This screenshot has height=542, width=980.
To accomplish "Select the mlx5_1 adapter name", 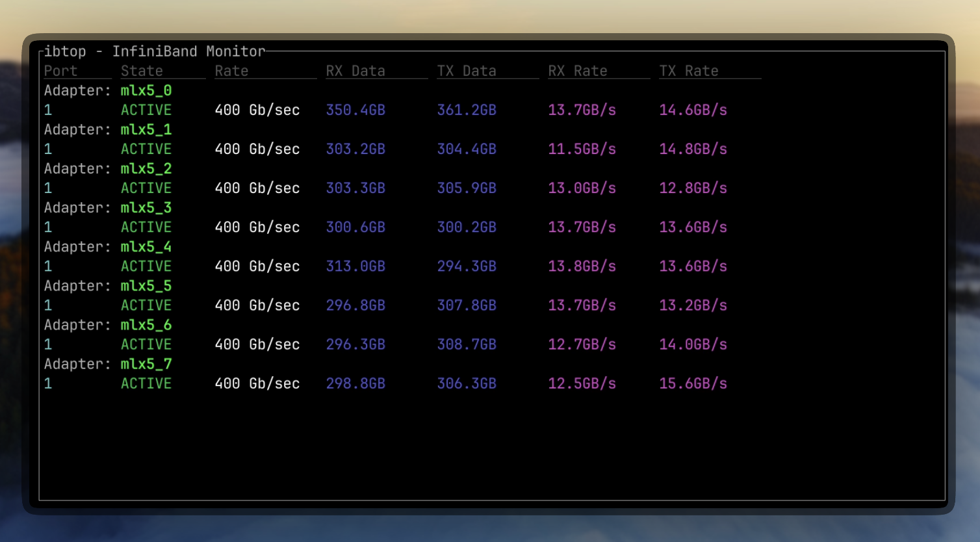I will [146, 129].
